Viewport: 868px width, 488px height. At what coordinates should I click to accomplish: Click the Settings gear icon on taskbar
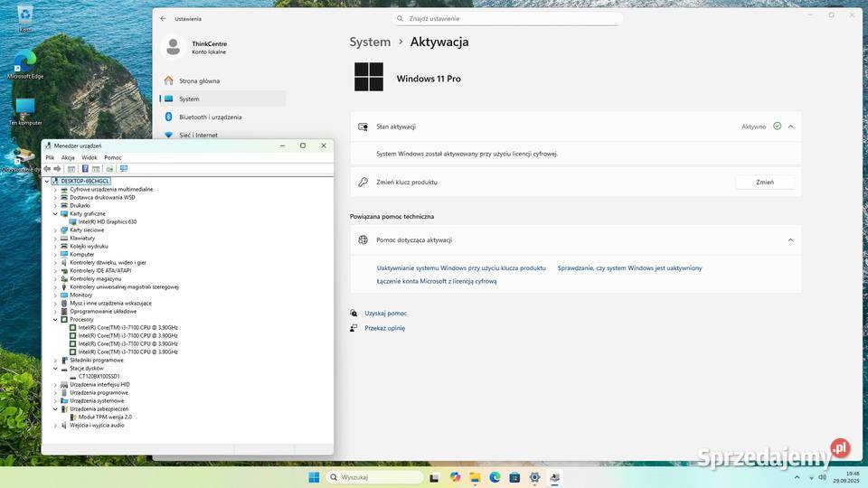[534, 477]
